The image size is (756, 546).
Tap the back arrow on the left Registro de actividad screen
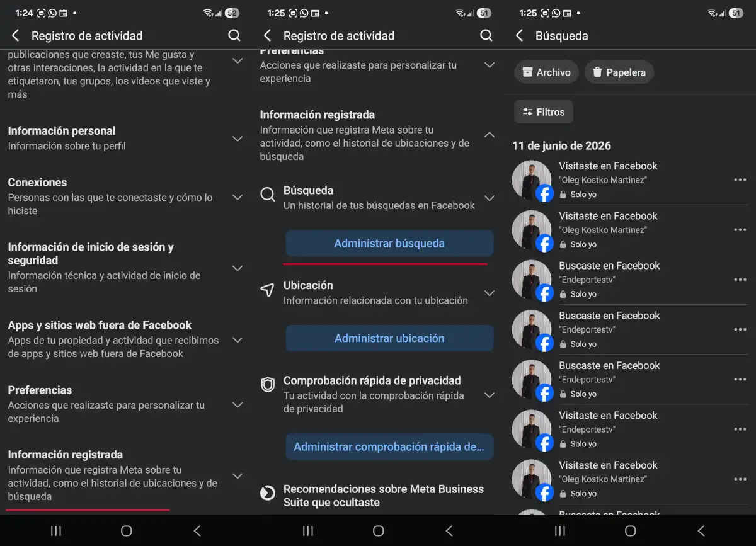tap(16, 35)
